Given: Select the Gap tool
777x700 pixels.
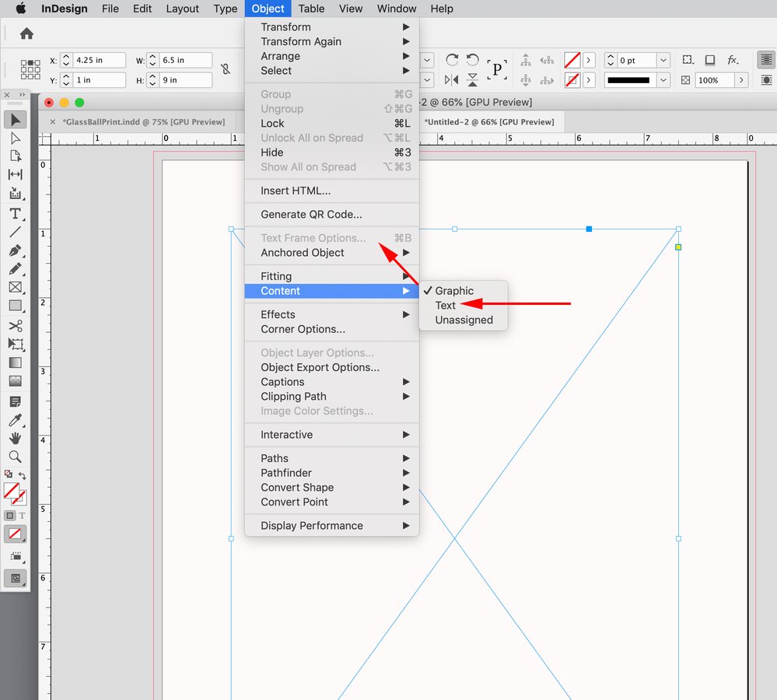Looking at the screenshot, I should pyautogui.click(x=16, y=174).
